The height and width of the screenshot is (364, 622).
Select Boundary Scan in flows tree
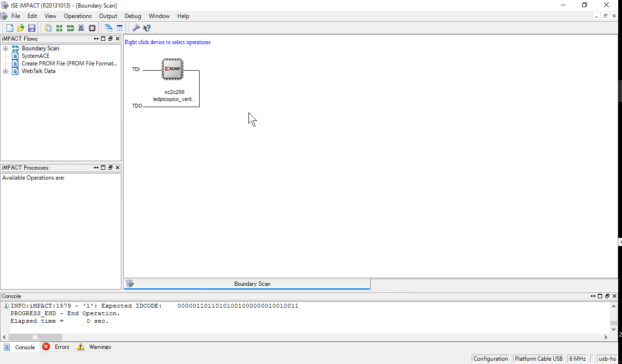tap(40, 48)
